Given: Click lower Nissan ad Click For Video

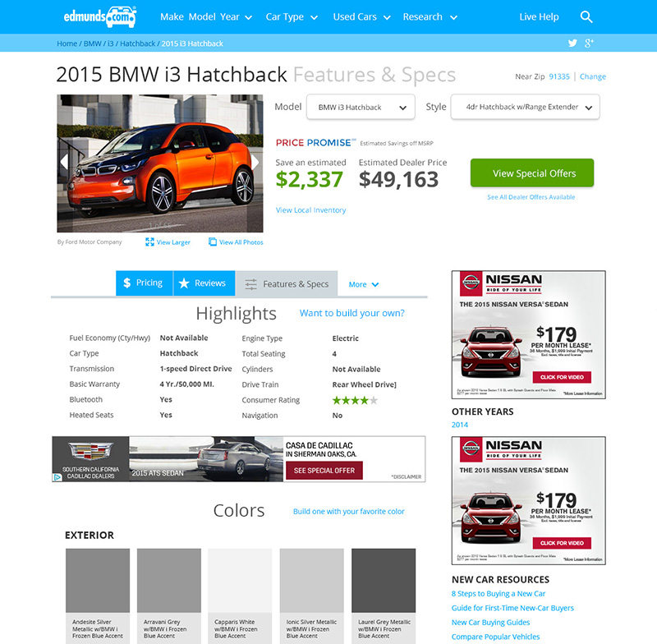Looking at the screenshot, I should point(562,543).
